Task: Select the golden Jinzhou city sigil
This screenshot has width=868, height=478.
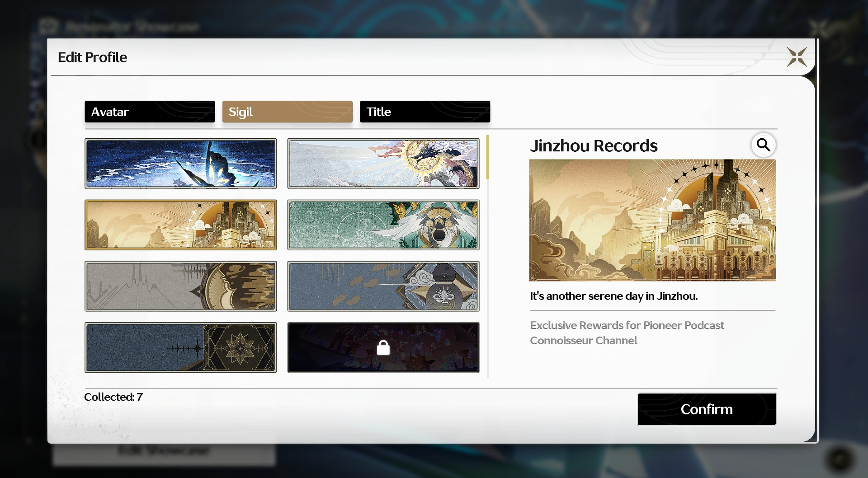Action: pos(180,225)
